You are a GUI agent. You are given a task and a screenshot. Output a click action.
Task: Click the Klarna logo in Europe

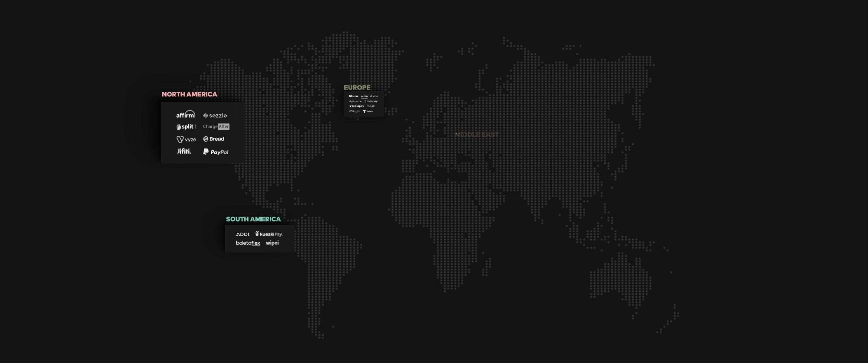(x=354, y=96)
